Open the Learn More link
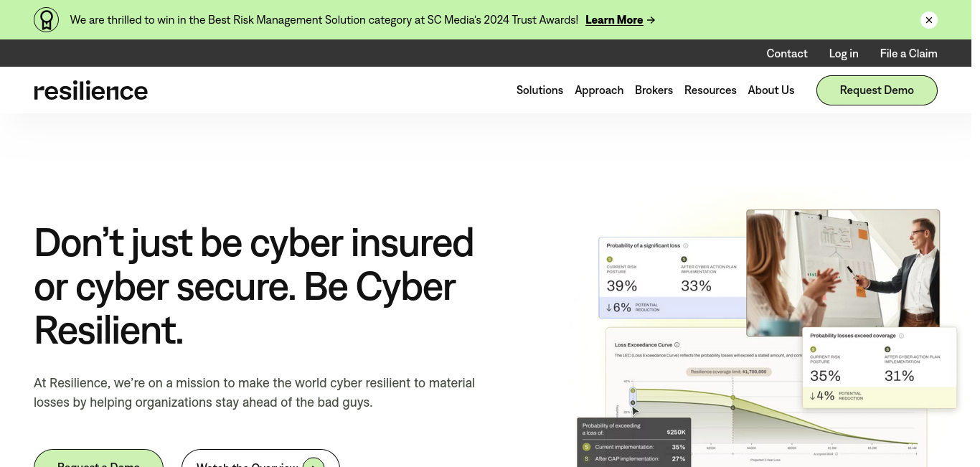This screenshot has height=467, width=980. [614, 20]
